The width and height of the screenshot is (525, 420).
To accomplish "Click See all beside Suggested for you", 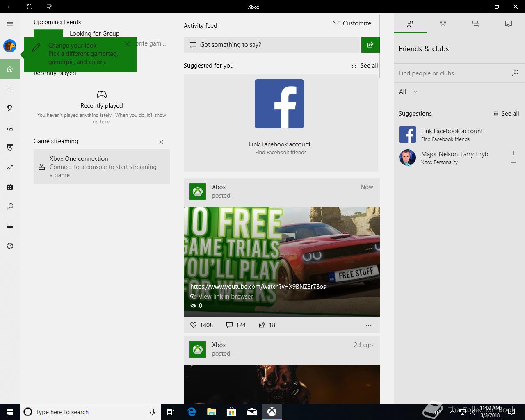I will [365, 66].
